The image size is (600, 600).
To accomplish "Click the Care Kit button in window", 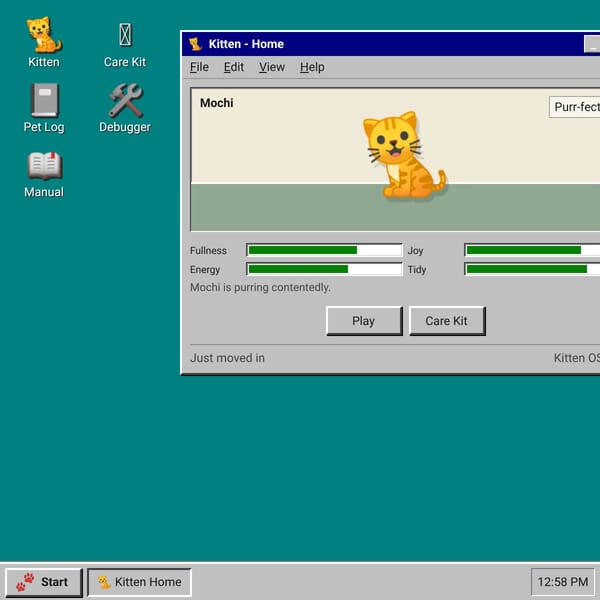I will (x=447, y=321).
